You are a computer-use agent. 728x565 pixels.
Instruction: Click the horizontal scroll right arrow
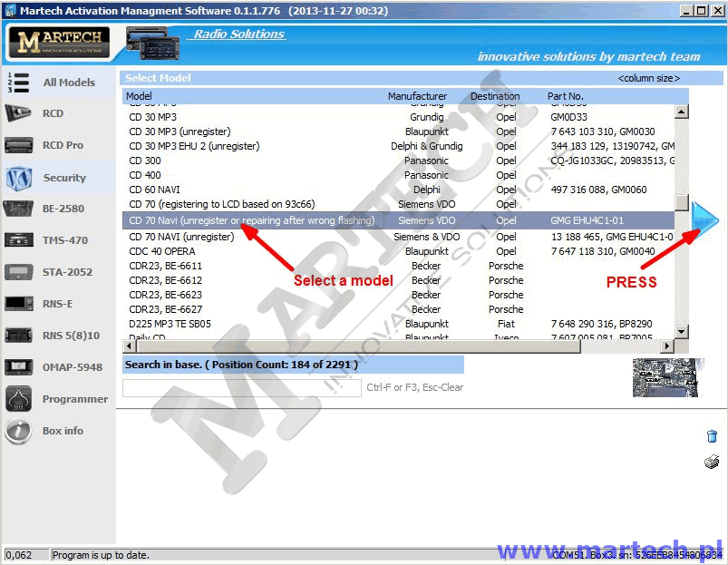click(x=667, y=346)
